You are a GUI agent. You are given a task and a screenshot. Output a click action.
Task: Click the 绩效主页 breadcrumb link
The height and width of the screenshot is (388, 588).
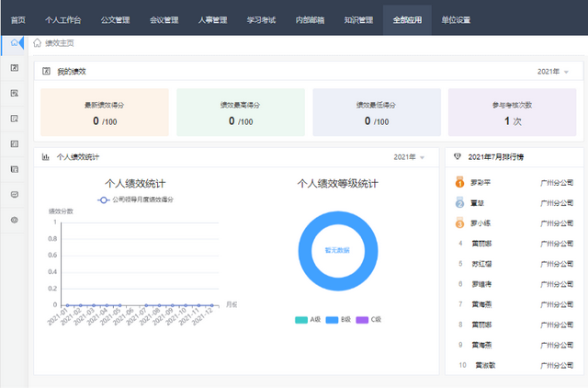tap(62, 43)
